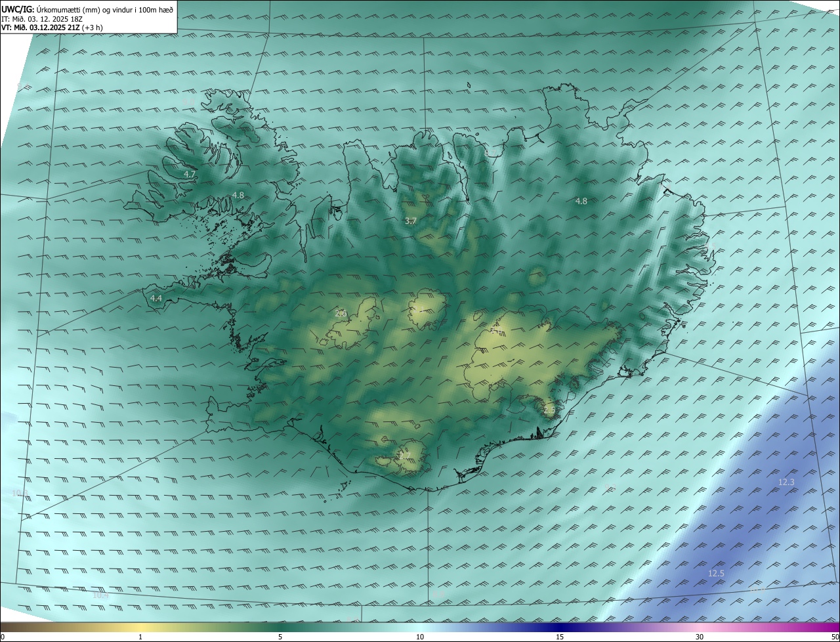Screen dimensions: 840x642
Task: Click the 'VT: Mið. 03.12.2025 21Z (+3 h)' line
Action: pos(52,28)
